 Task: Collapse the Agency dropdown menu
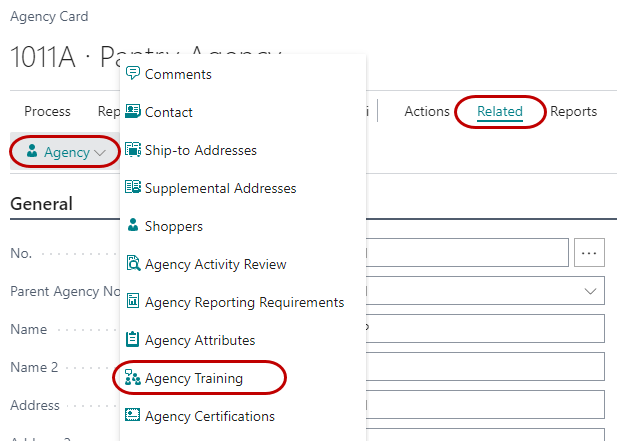pos(65,153)
